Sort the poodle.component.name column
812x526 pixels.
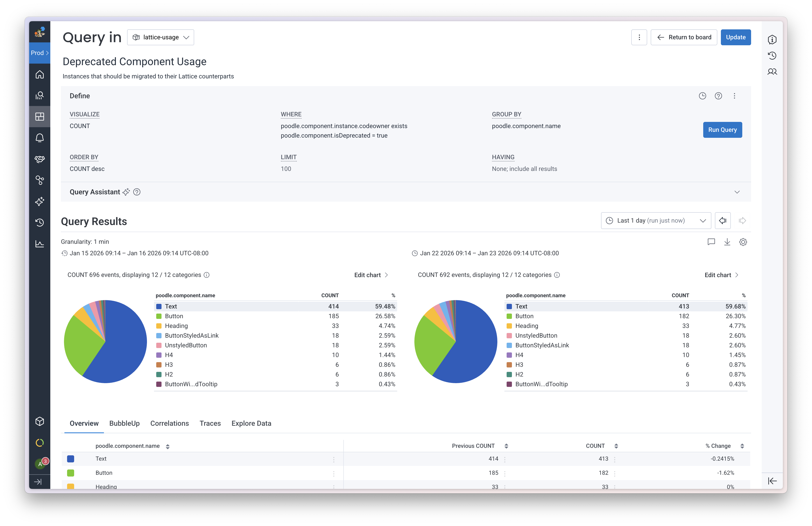[x=167, y=447]
